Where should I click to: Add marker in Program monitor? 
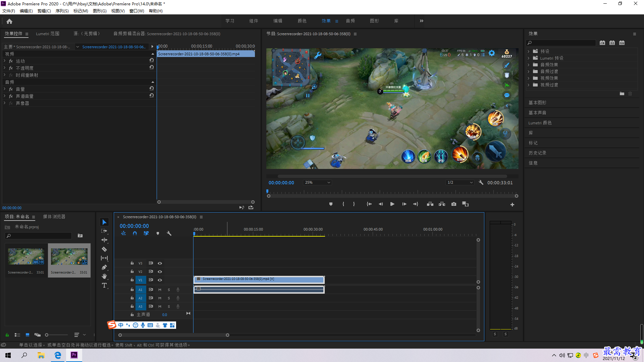(x=331, y=204)
